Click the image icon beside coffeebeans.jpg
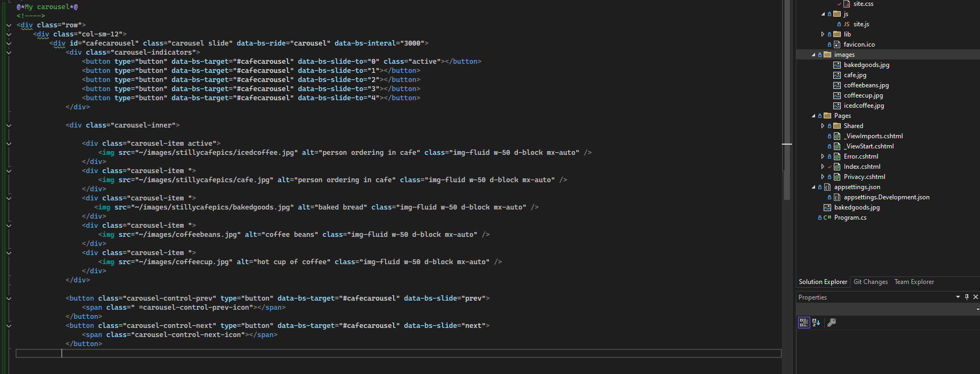The height and width of the screenshot is (374, 980). tap(837, 85)
